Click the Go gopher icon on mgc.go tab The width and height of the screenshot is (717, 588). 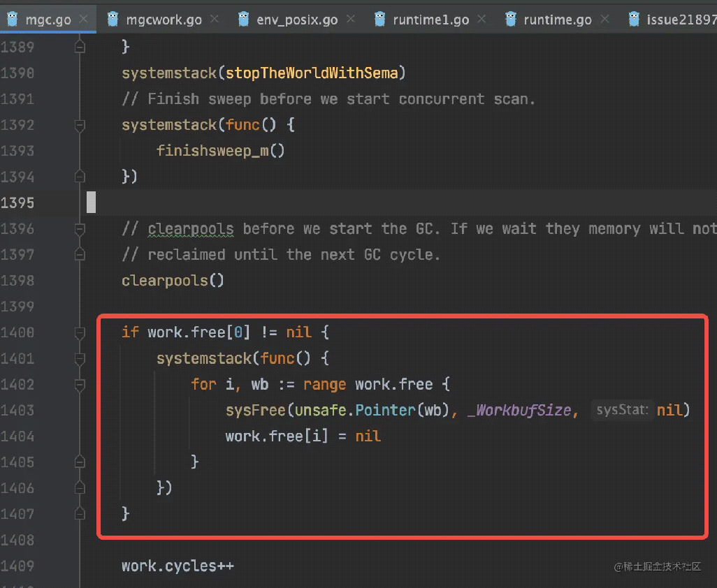coord(13,19)
